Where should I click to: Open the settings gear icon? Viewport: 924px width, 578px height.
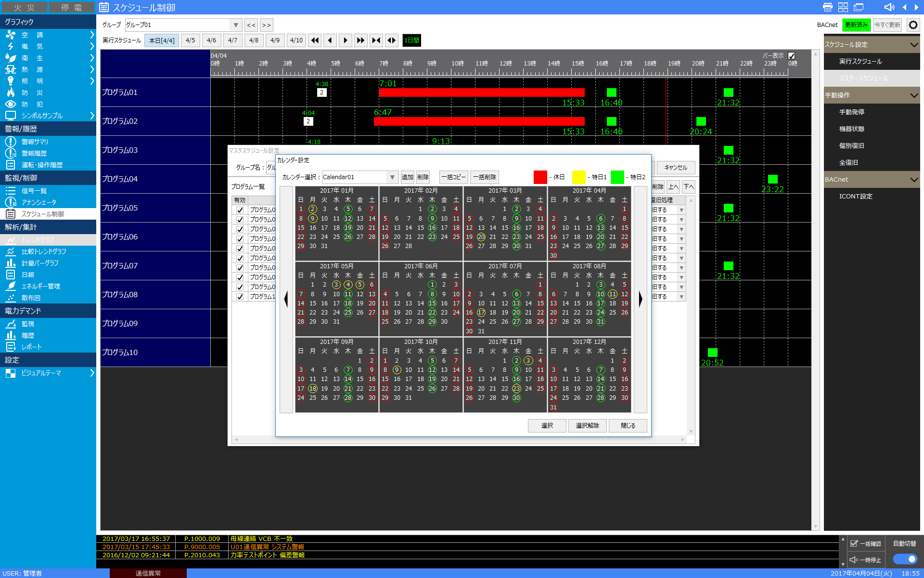pyautogui.click(x=913, y=25)
